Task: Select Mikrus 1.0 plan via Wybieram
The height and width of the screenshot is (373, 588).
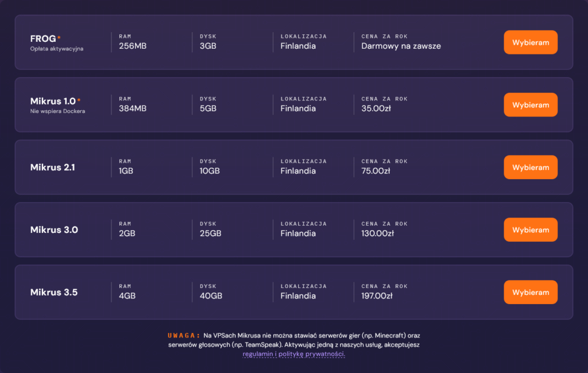Action: pos(530,105)
